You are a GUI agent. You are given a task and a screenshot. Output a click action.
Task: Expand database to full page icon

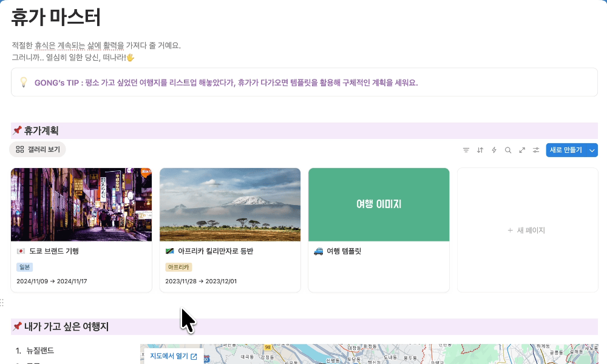(x=522, y=150)
